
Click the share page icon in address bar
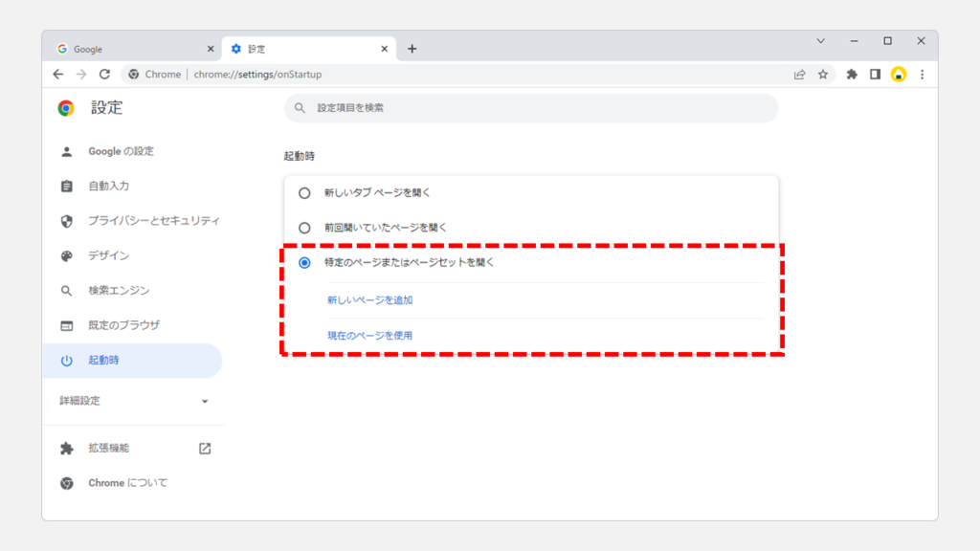pos(799,74)
